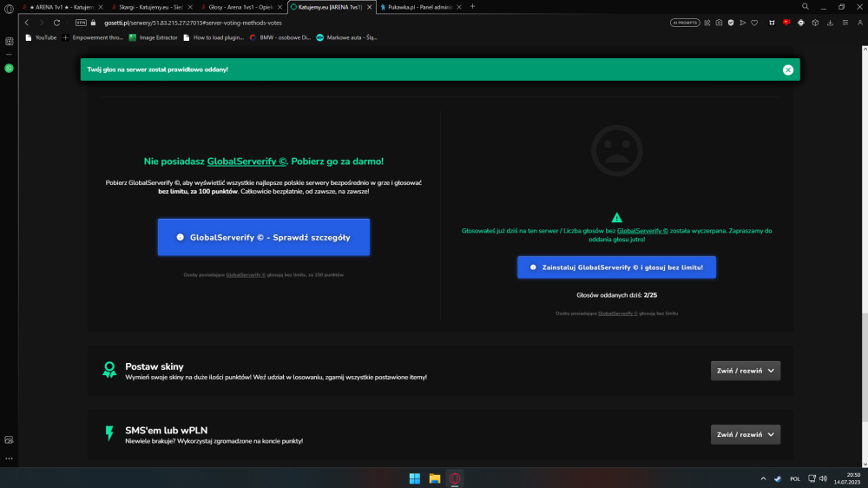The height and width of the screenshot is (488, 868).
Task: Open WhatsApp in the Opera sidebar
Action: point(9,68)
